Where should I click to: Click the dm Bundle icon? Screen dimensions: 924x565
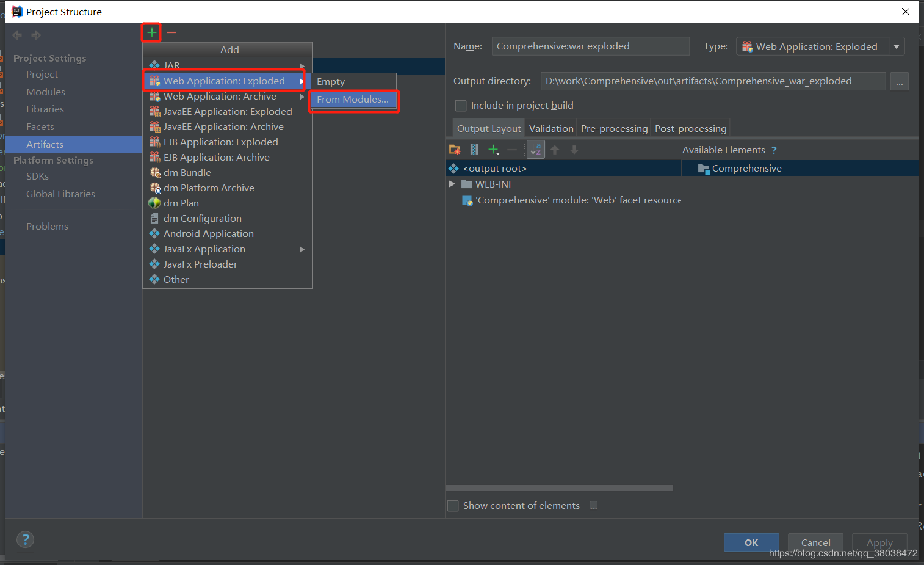(155, 172)
